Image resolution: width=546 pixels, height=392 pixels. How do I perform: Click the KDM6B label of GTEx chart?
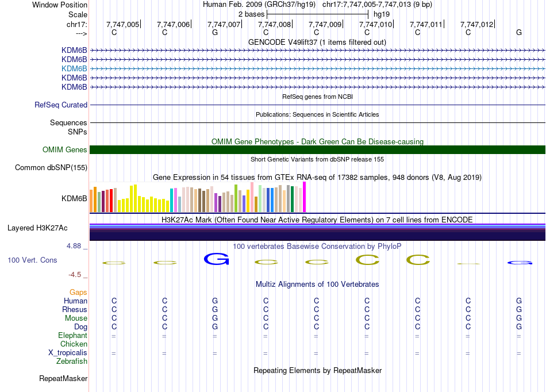74,198
